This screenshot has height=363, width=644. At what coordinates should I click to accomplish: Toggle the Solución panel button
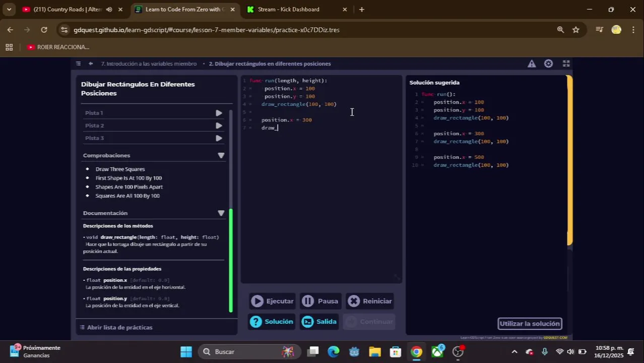[x=271, y=322]
